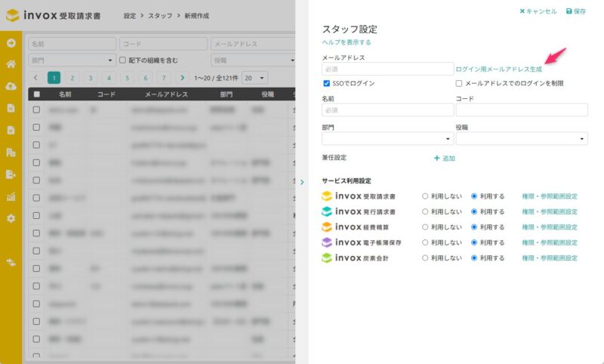Image resolution: width=604 pixels, height=364 pixels.
Task: Select 利用しない for invox 炭素会計
Action: (425, 258)
